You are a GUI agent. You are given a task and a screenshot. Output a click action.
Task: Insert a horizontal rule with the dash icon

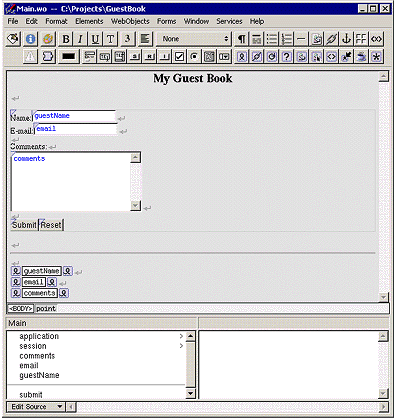[x=301, y=39]
